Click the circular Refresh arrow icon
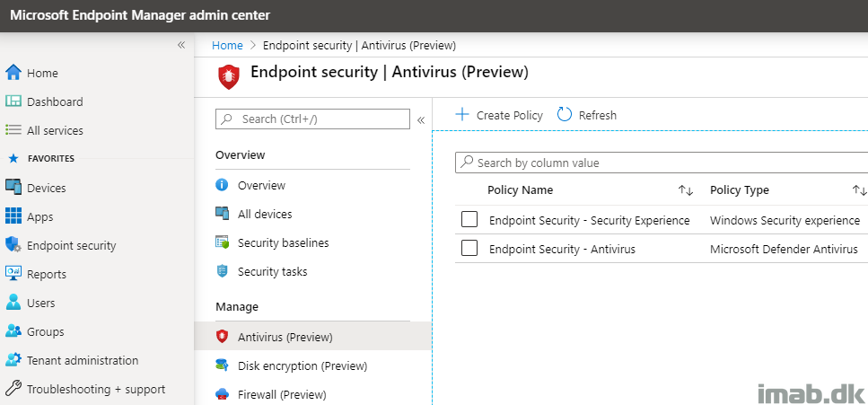 (x=564, y=115)
